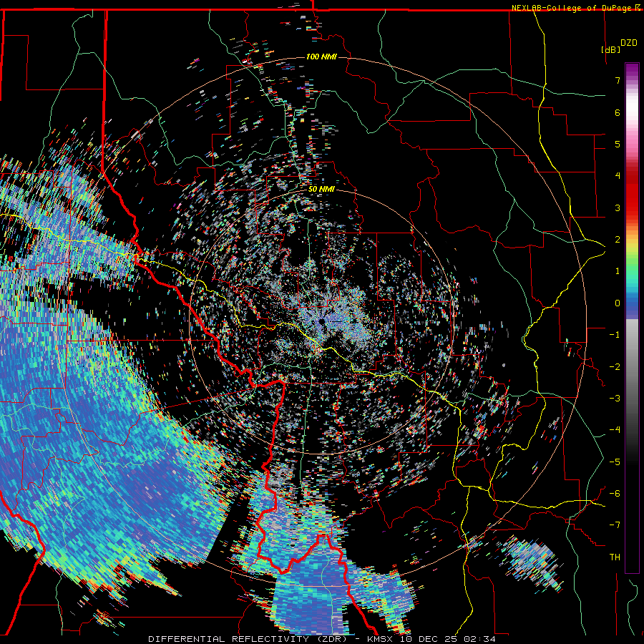Click the "5" tick label on the scale

click(618, 144)
